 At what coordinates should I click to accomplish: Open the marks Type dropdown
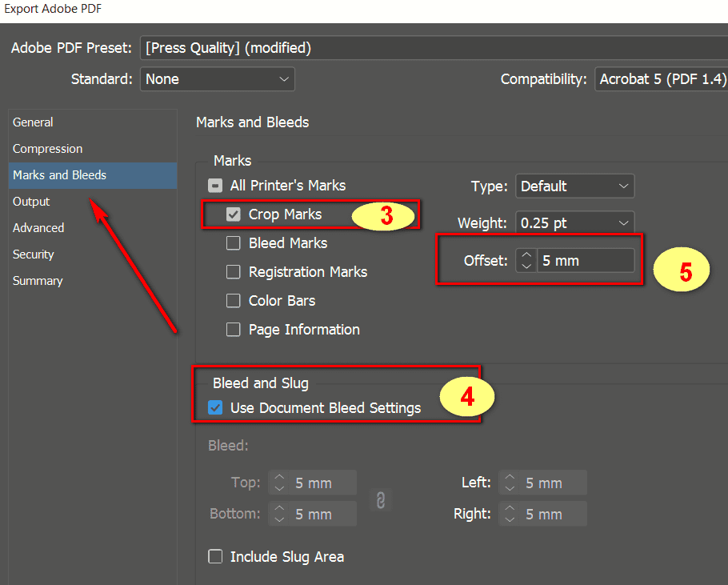click(x=574, y=186)
